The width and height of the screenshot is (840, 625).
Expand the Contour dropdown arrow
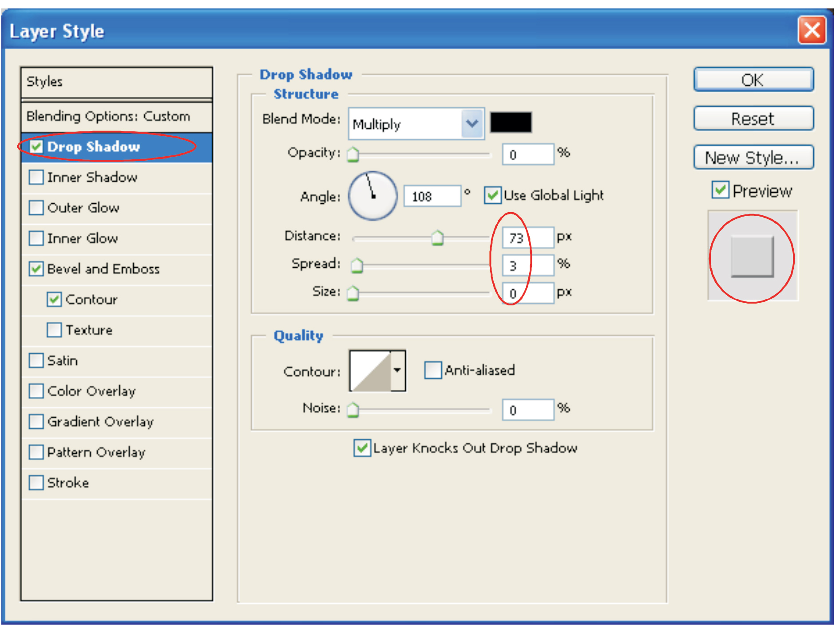[x=398, y=371]
